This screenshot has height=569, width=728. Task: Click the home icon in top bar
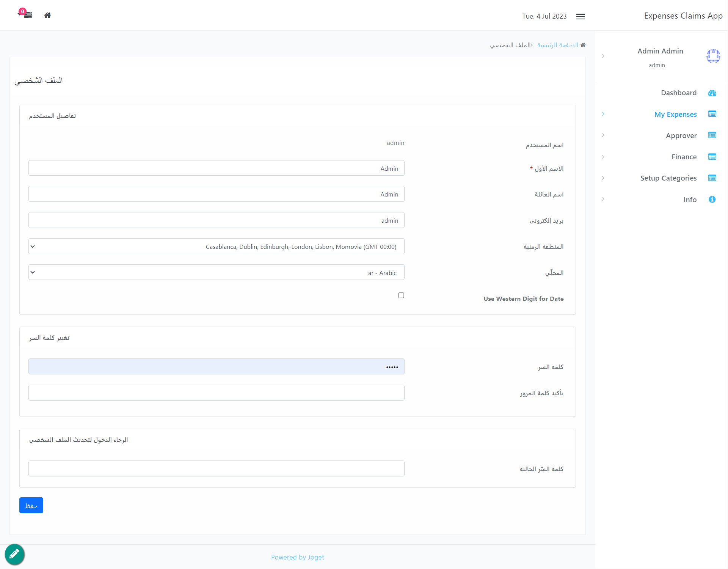(x=47, y=15)
